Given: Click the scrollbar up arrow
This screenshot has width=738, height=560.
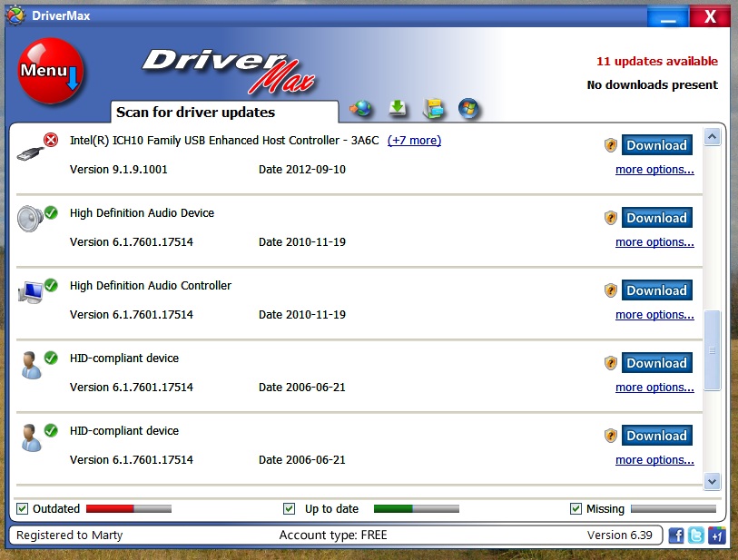Looking at the screenshot, I should [712, 137].
